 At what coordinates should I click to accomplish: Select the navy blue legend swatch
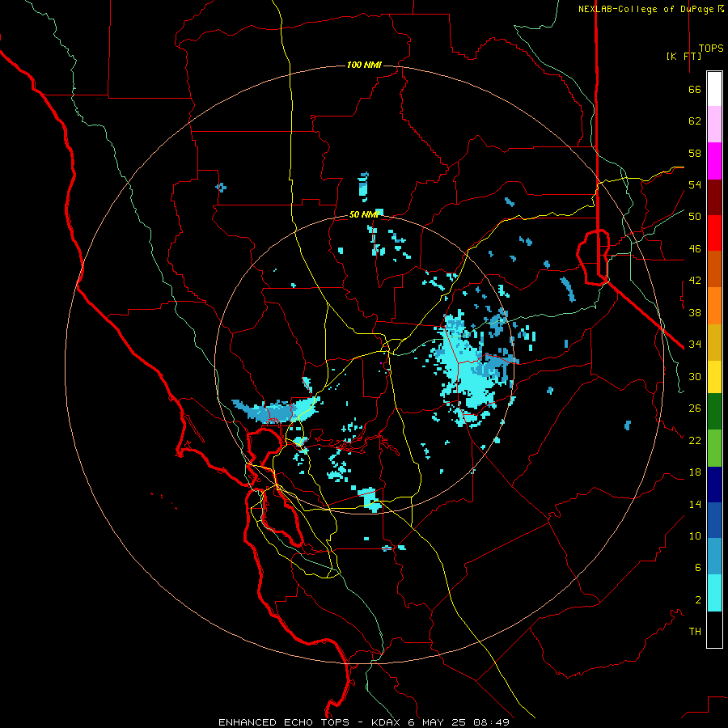coord(714,485)
